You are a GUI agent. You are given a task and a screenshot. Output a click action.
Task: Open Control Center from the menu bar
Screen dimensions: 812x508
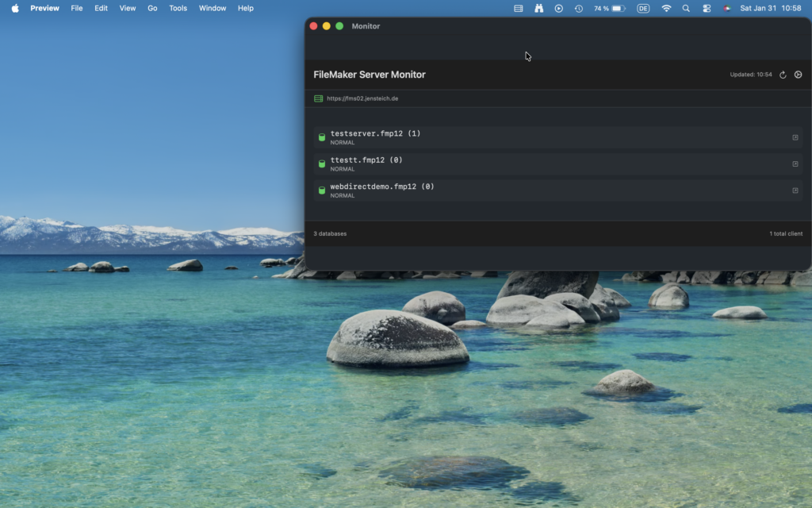[x=707, y=8]
